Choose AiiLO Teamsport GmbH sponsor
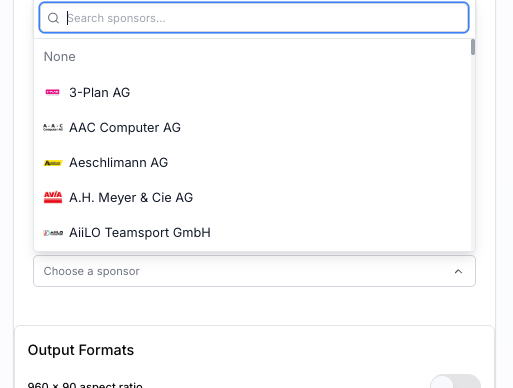This screenshot has width=513, height=388. (253, 233)
